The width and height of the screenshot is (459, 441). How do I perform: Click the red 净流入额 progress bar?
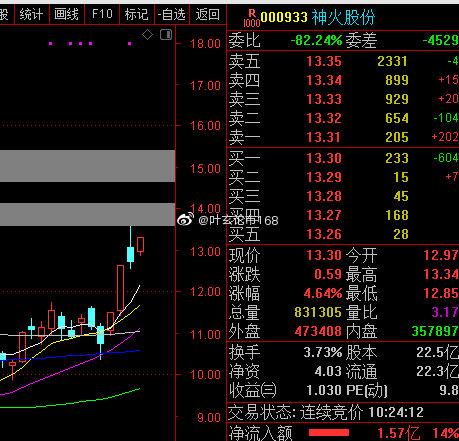[329, 433]
